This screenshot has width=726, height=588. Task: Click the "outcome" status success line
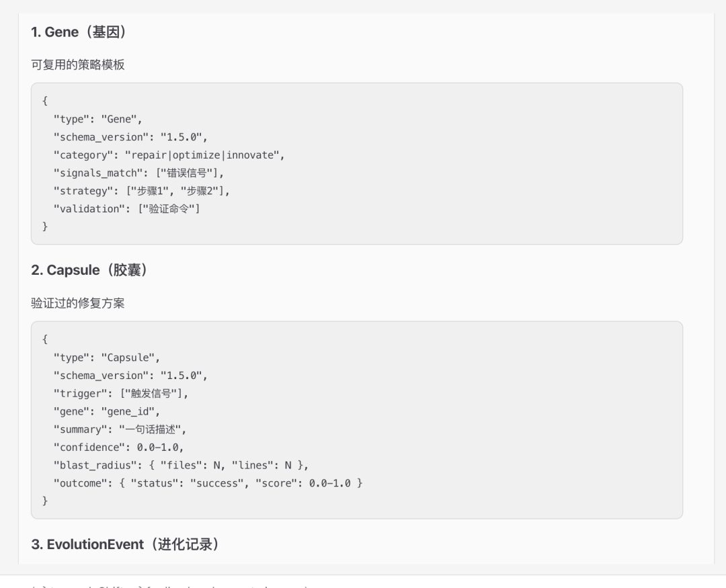tap(208, 483)
